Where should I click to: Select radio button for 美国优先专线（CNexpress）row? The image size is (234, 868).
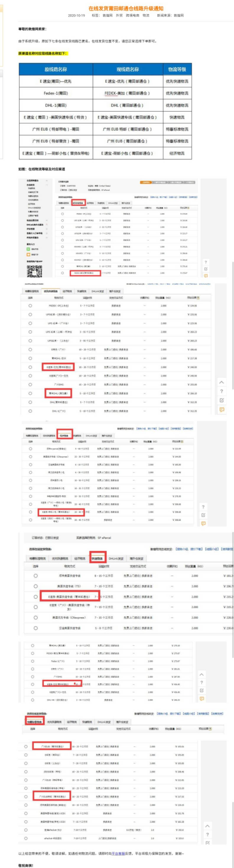(x=36, y=617)
